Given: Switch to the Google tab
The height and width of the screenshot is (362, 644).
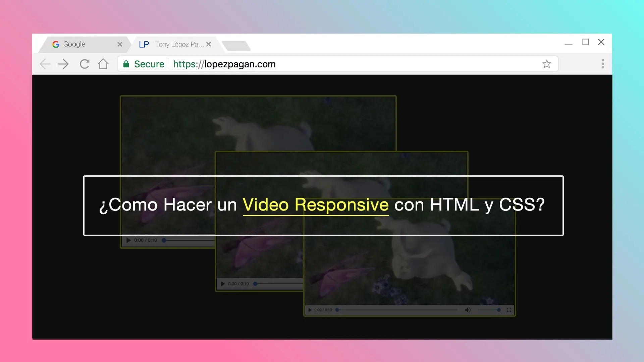Looking at the screenshot, I should [x=80, y=44].
